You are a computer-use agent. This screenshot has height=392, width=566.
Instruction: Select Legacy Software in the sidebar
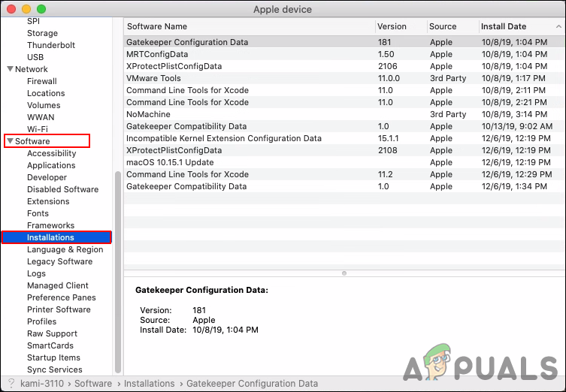coord(59,261)
